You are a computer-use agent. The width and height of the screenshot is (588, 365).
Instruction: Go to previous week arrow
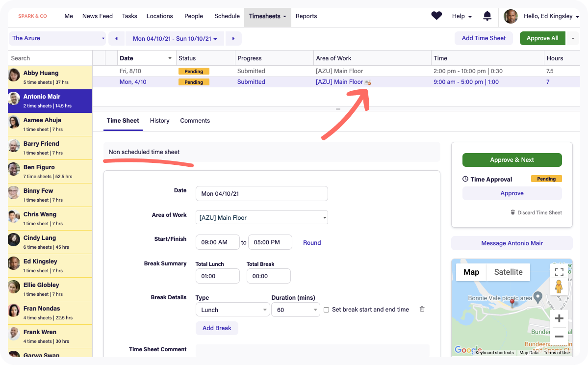point(116,38)
